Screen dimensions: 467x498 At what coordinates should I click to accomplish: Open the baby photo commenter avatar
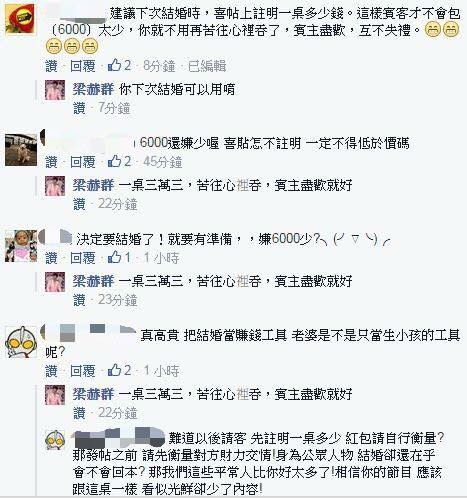click(21, 246)
